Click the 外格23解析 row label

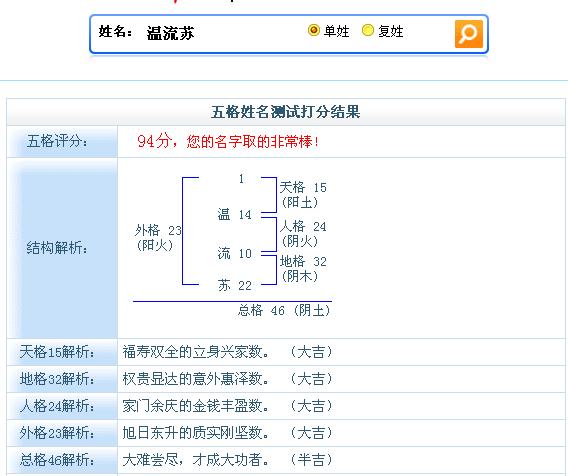pos(58,433)
